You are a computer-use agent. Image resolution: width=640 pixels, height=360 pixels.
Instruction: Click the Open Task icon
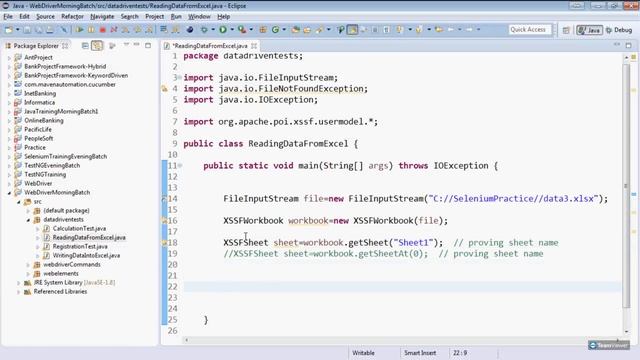point(307,30)
